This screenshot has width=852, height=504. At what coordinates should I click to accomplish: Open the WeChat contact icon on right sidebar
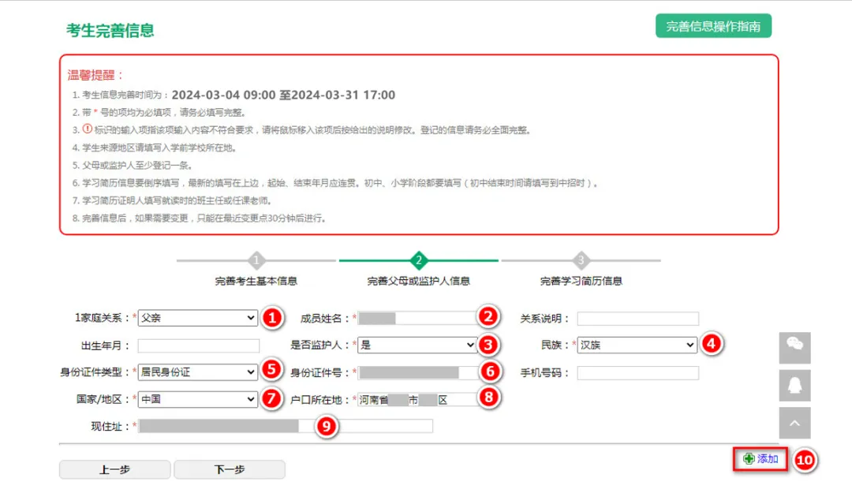(x=794, y=348)
